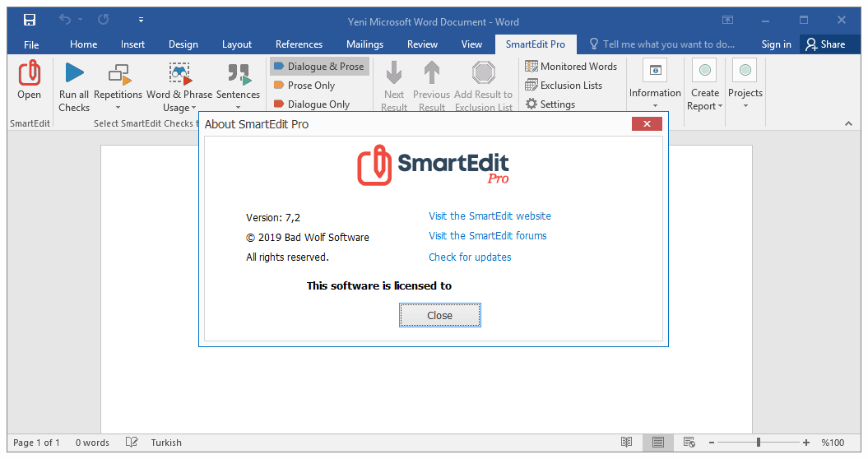Viewport: 868px width, 459px height.
Task: Switch to the View tab
Action: 471,44
